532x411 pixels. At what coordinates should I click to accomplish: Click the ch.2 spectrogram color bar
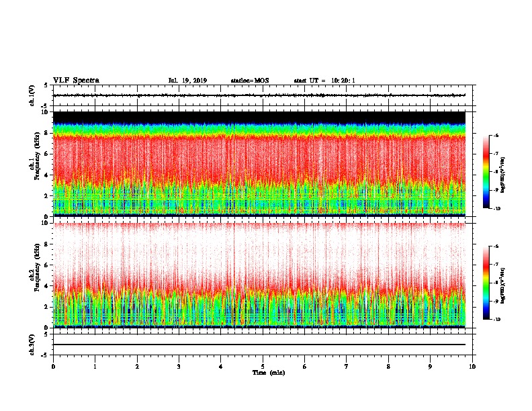(486, 283)
